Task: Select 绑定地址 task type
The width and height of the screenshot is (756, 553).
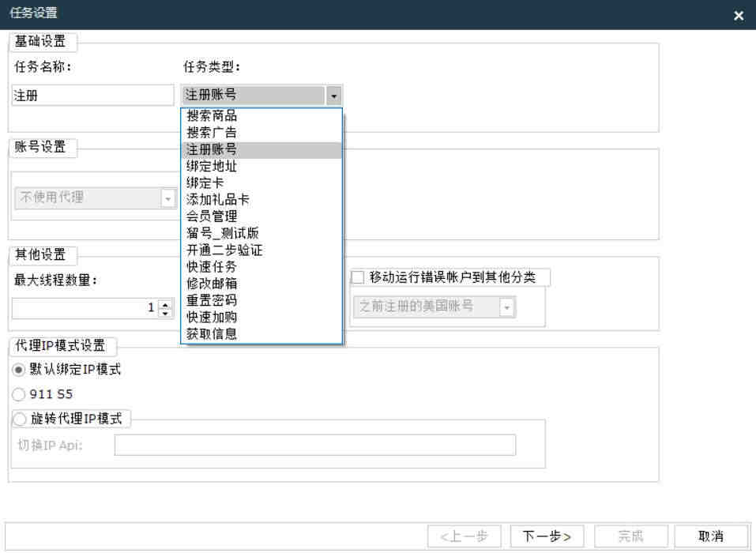Action: pos(261,167)
